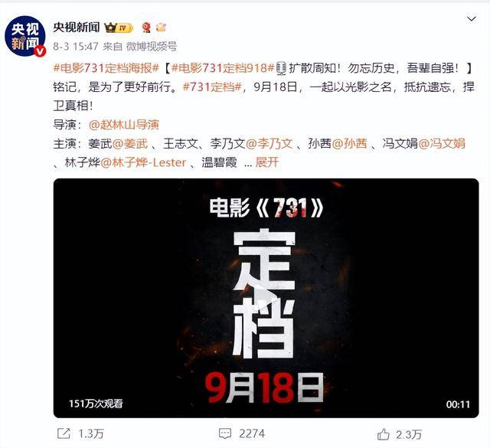Open hashtag #电影731定档海报#
This screenshot has height=448, width=490.
point(106,68)
